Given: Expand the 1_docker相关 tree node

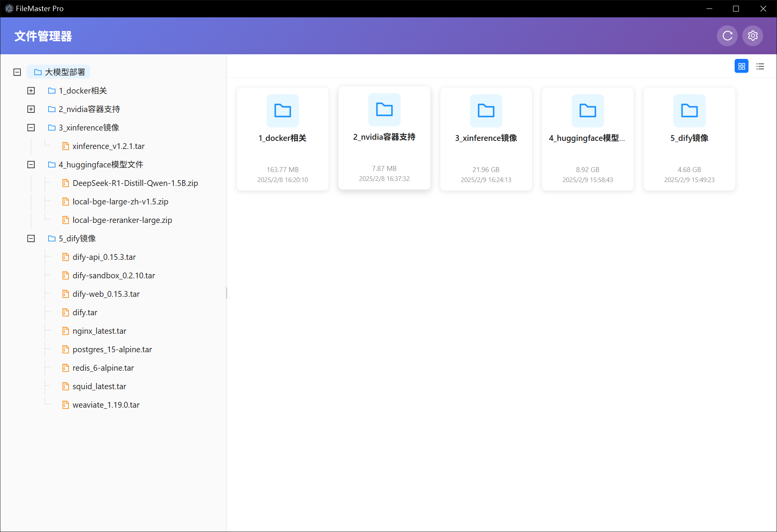Looking at the screenshot, I should point(31,90).
